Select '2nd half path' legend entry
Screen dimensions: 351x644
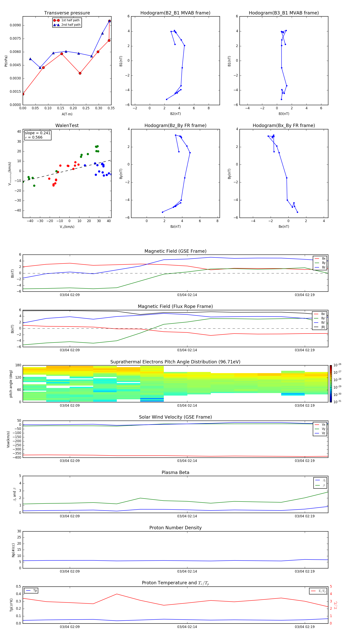click(x=67, y=25)
